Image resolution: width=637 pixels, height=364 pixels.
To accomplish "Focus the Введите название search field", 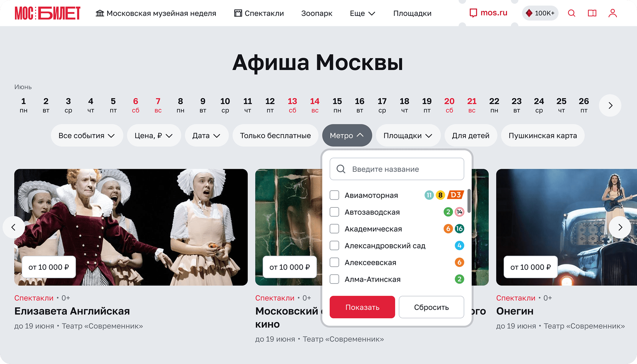I will pyautogui.click(x=397, y=169).
